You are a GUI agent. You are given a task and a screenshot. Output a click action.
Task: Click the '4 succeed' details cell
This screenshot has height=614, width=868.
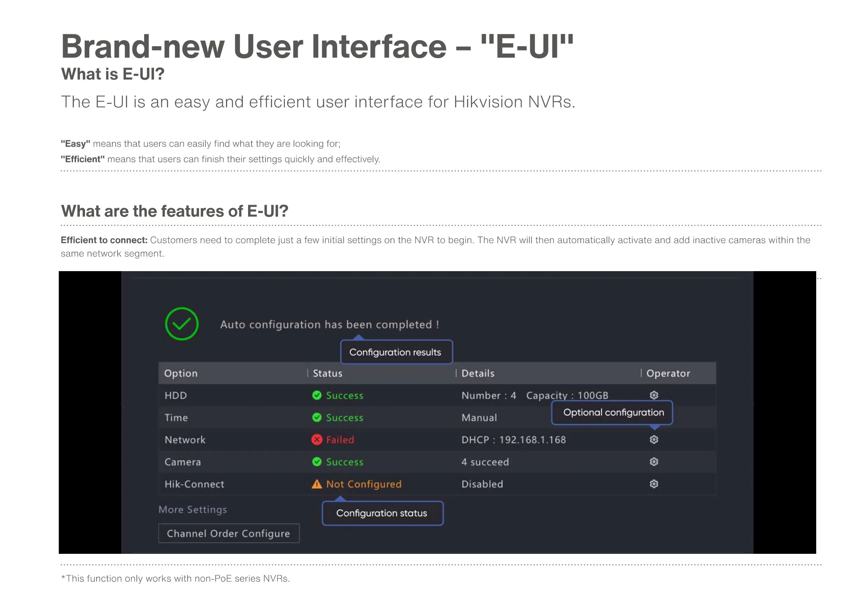485,461
